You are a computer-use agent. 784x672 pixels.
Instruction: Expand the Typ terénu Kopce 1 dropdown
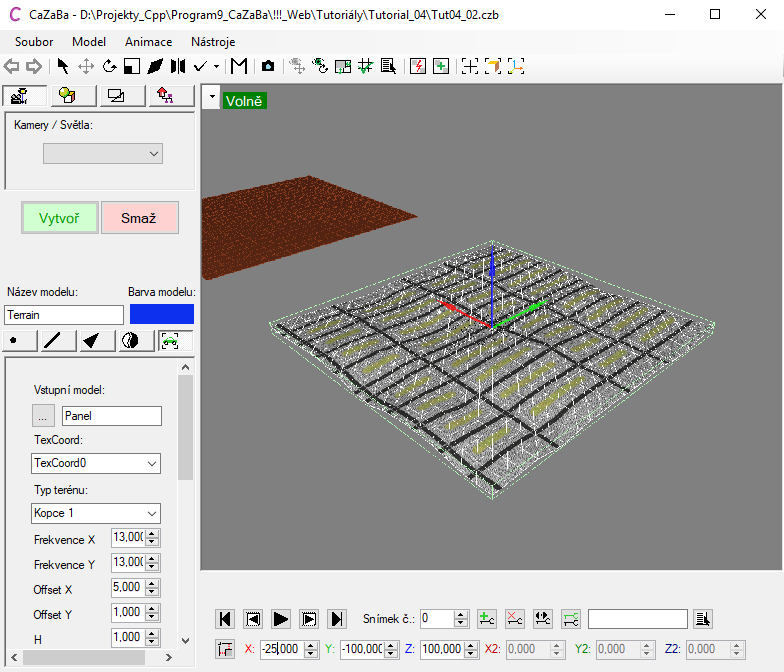pos(96,513)
